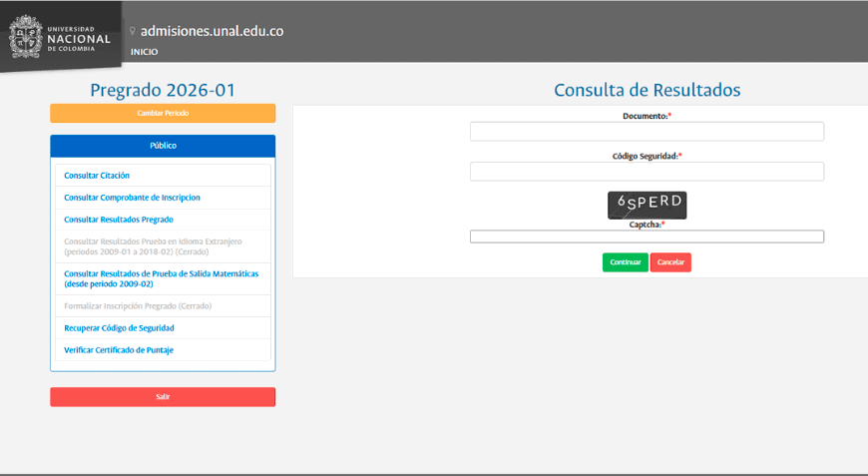The width and height of the screenshot is (868, 476).
Task: Click the captcha image
Action: [x=647, y=205]
